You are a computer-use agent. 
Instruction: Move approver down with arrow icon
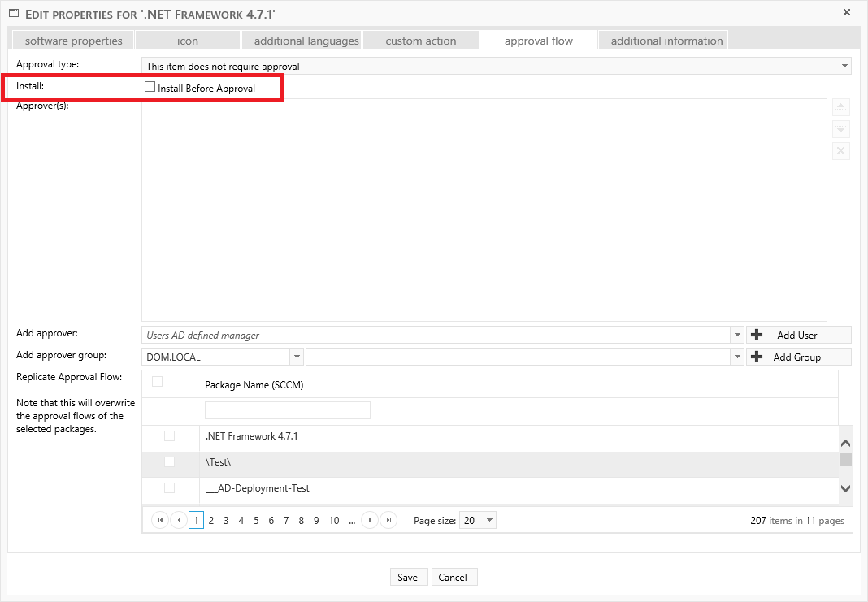(x=841, y=129)
